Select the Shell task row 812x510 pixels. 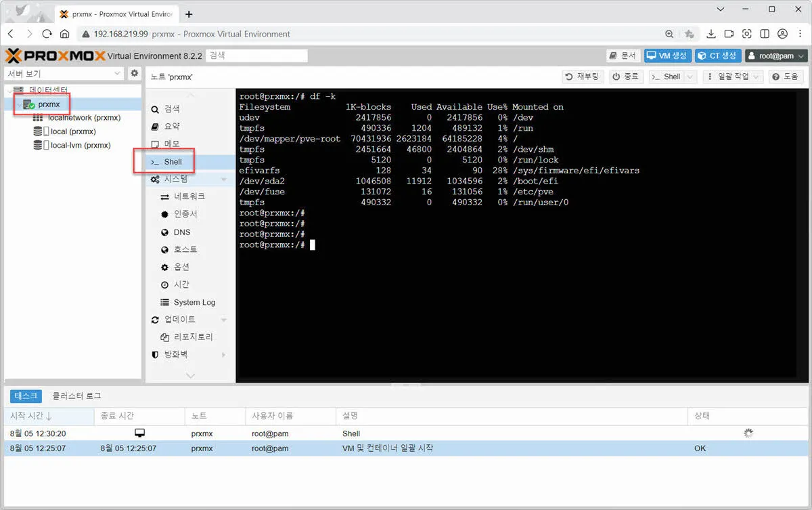click(x=406, y=433)
